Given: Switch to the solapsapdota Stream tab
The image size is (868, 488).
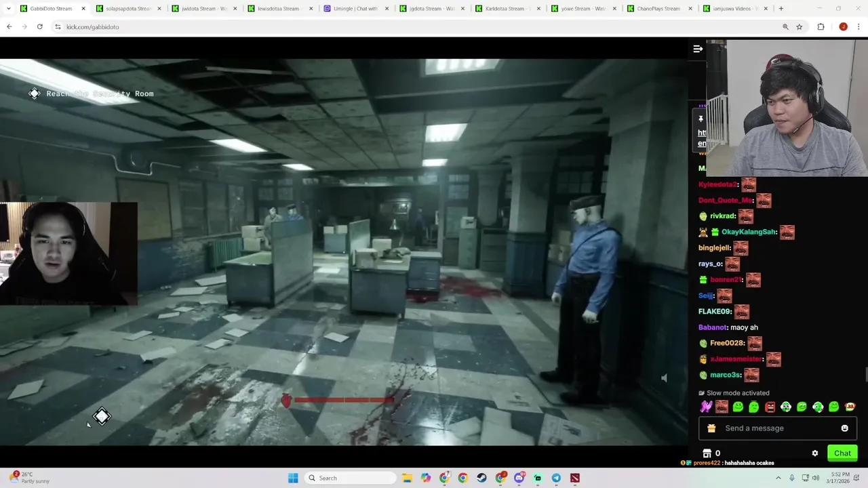Looking at the screenshot, I should coord(128,9).
